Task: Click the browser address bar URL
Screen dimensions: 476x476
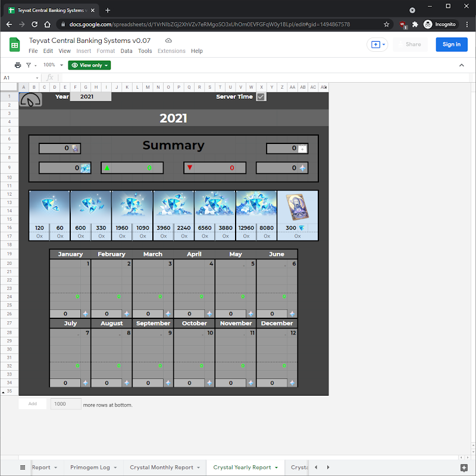Action: (209, 24)
